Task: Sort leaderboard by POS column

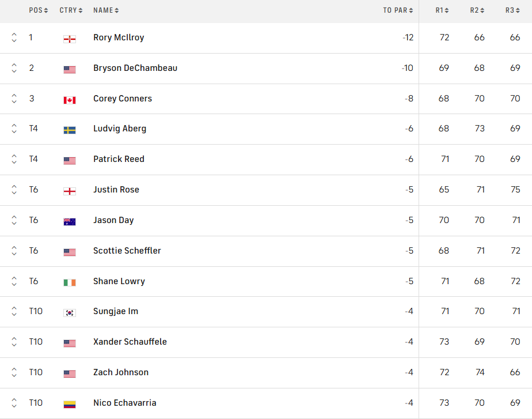Action: click(x=39, y=10)
